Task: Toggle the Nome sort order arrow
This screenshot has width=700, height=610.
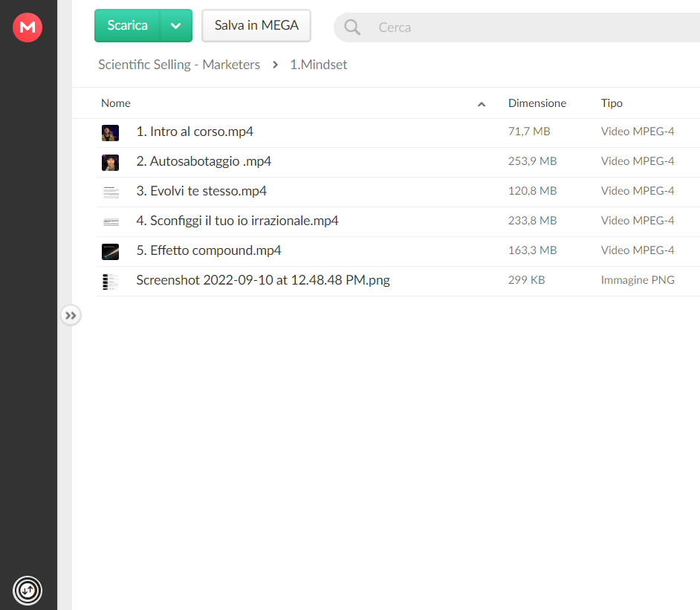Action: [x=482, y=104]
